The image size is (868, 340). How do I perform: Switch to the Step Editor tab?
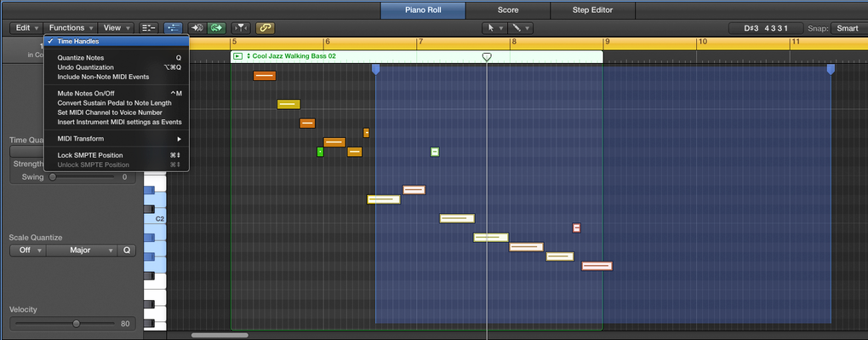[x=592, y=10]
